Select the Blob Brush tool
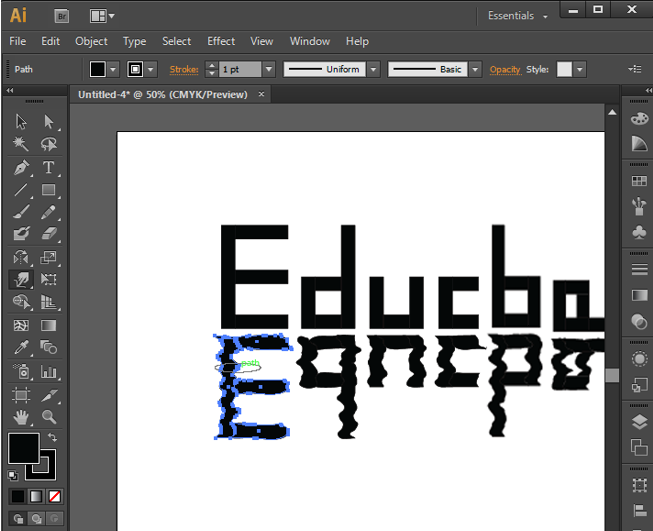This screenshot has width=653, height=531. click(x=21, y=234)
